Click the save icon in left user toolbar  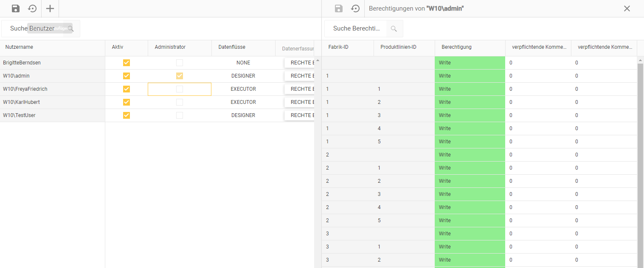(x=16, y=8)
